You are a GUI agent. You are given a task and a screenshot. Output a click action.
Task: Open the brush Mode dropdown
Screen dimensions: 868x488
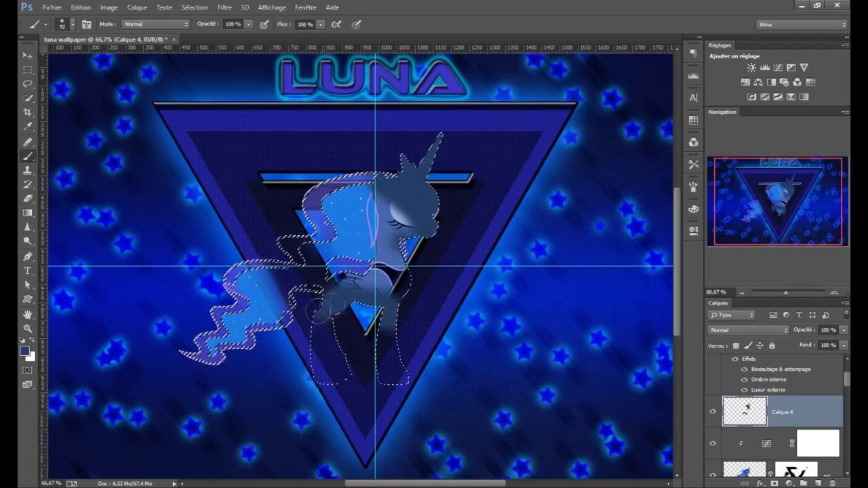155,24
